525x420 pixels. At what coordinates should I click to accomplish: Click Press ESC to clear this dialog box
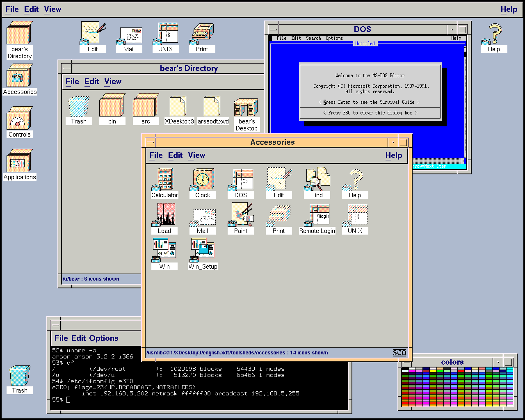[370, 113]
